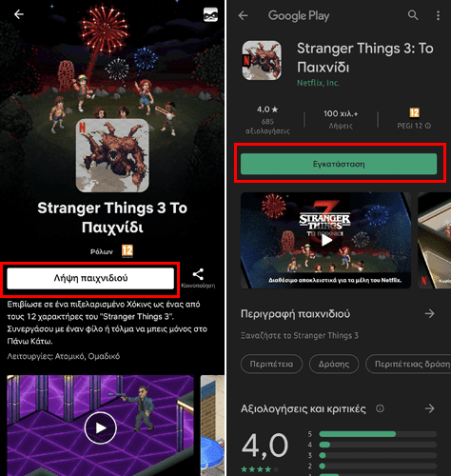
Task: Click the Λήψη παιχνιδιού button
Action: coord(90,278)
